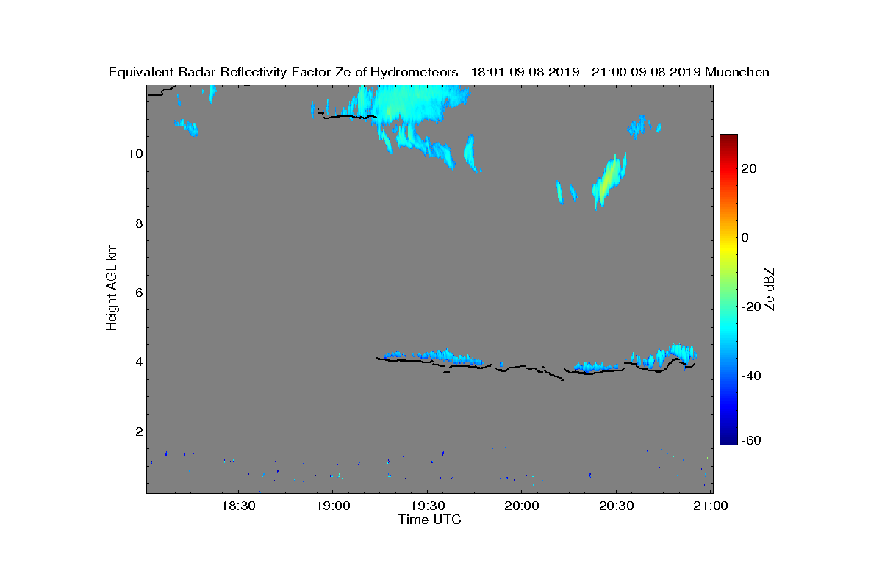Click the dark red top of the colorbar
882x588 pixels.
(728, 138)
